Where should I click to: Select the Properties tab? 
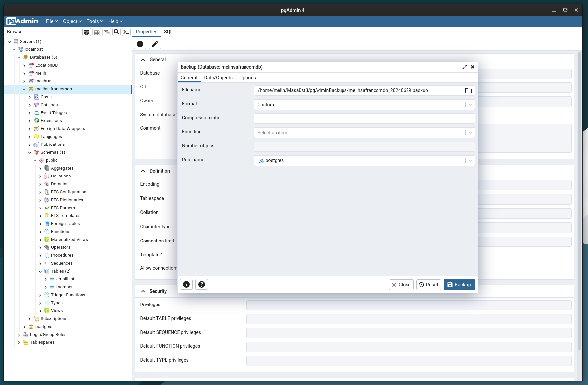click(x=147, y=32)
